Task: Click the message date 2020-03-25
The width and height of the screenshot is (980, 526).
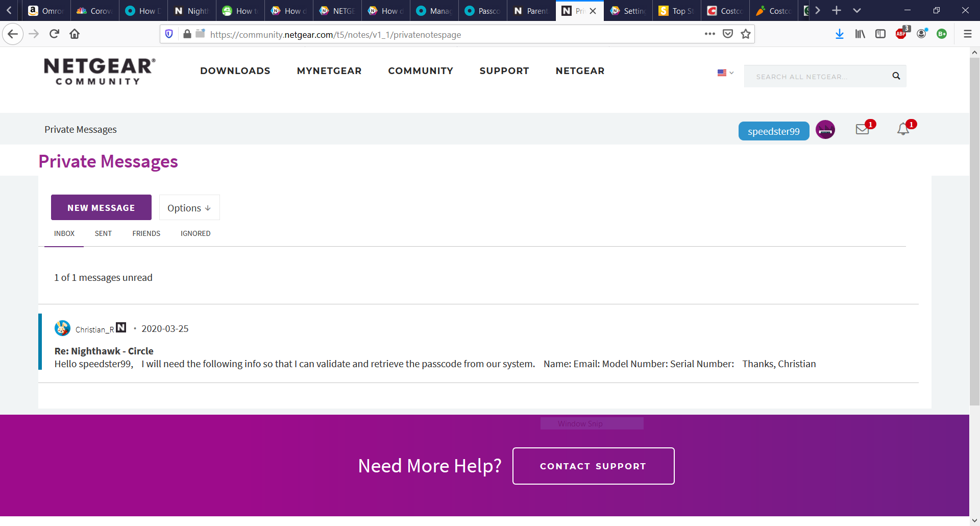Action: click(165, 328)
